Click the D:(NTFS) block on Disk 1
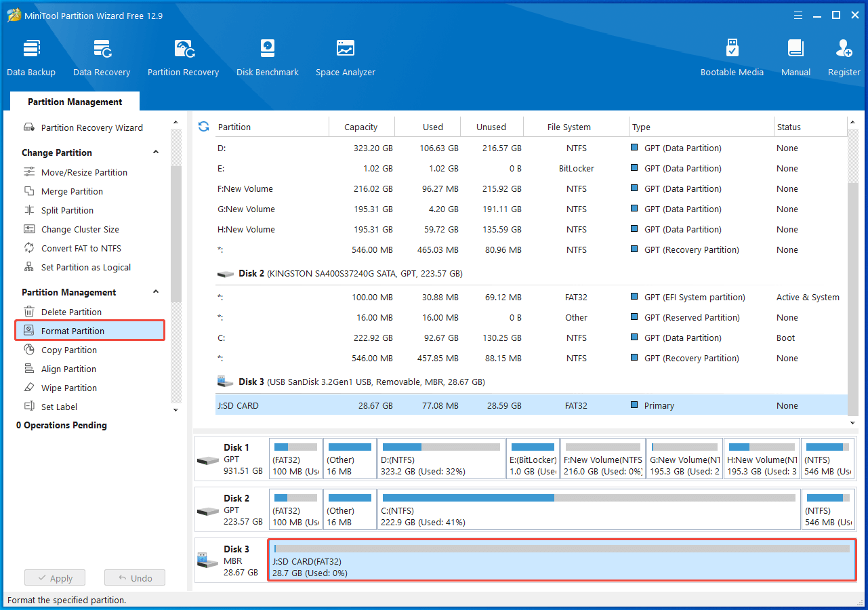 [441, 459]
